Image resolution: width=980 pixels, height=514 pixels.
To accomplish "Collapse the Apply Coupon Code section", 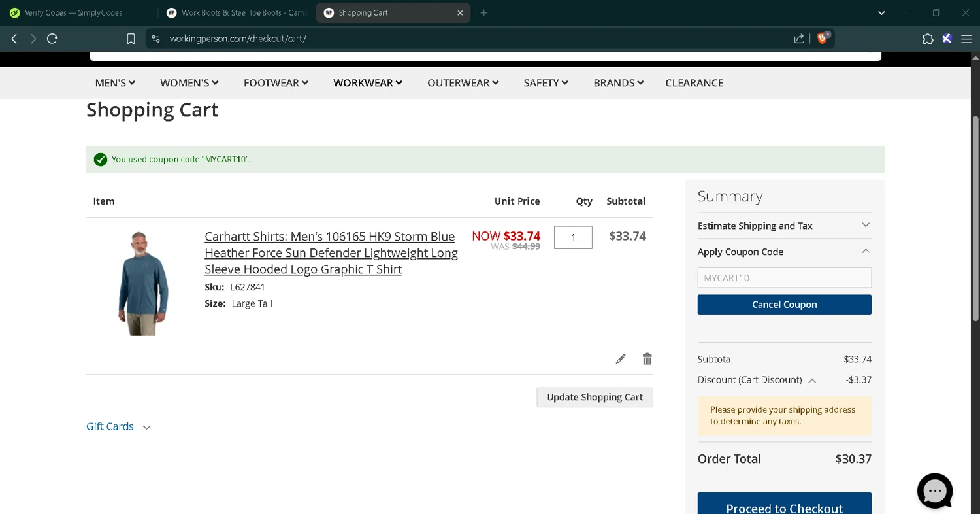I will tap(784, 252).
